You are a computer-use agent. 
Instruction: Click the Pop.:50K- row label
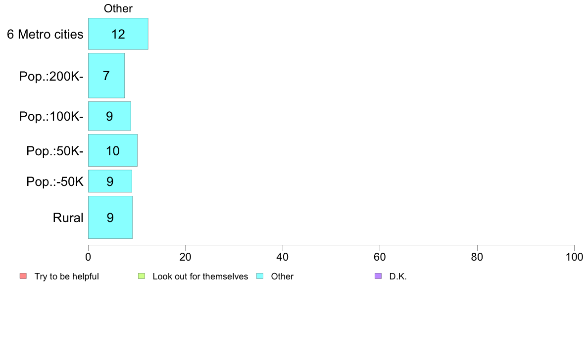pos(55,151)
